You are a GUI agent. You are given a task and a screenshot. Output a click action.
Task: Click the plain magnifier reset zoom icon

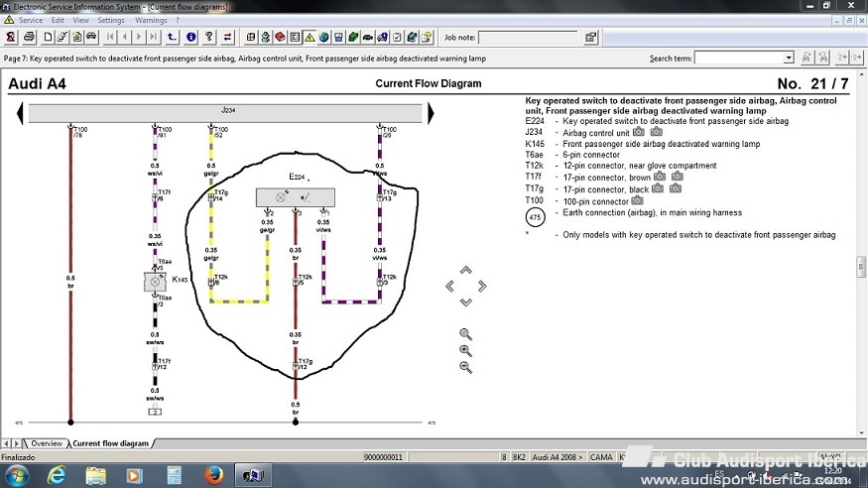tap(465, 334)
